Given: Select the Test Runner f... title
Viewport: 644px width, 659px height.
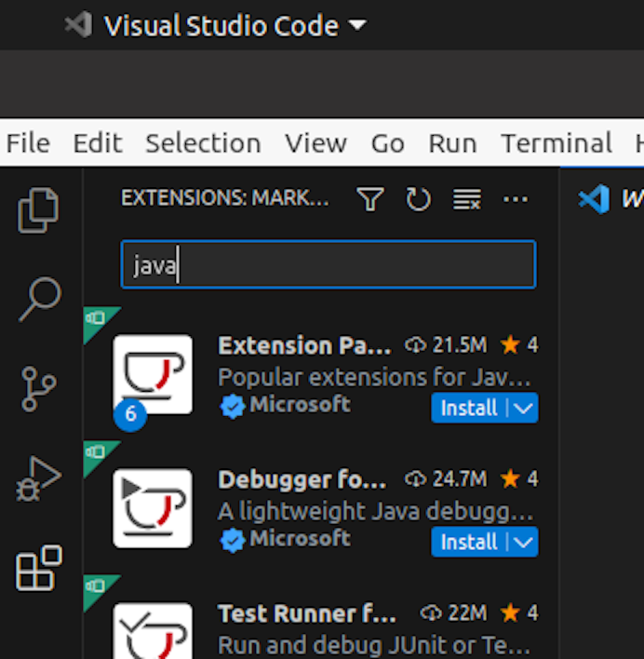Looking at the screenshot, I should (x=307, y=613).
